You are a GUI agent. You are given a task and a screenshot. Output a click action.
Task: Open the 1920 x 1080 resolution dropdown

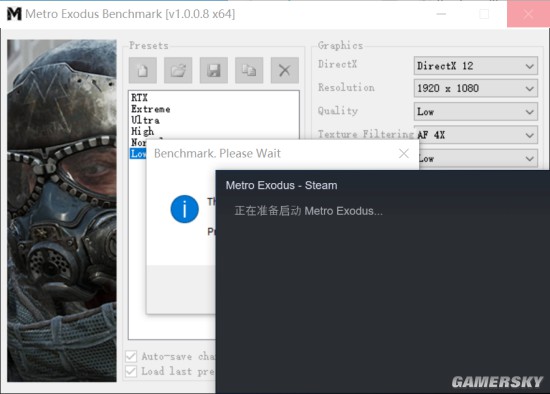pos(476,88)
